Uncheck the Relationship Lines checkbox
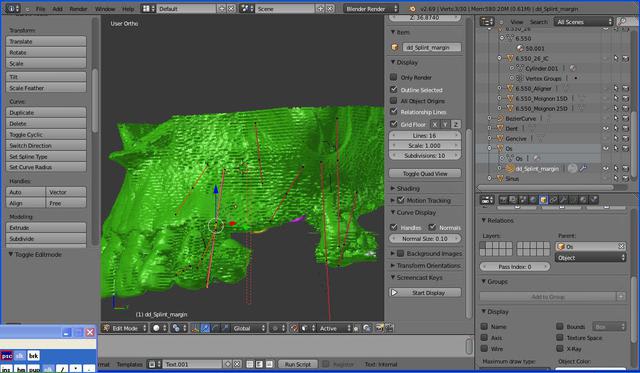This screenshot has height=373, width=640. 393,111
